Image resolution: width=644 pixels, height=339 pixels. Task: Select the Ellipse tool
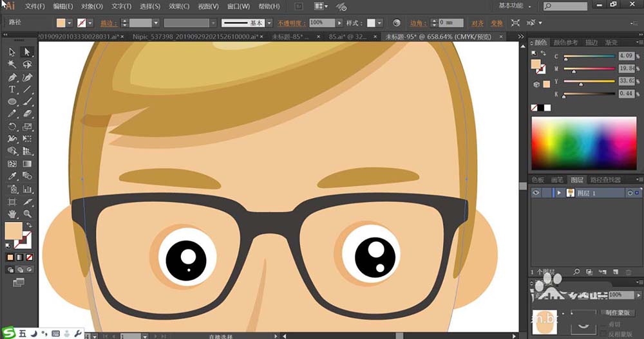(x=12, y=102)
